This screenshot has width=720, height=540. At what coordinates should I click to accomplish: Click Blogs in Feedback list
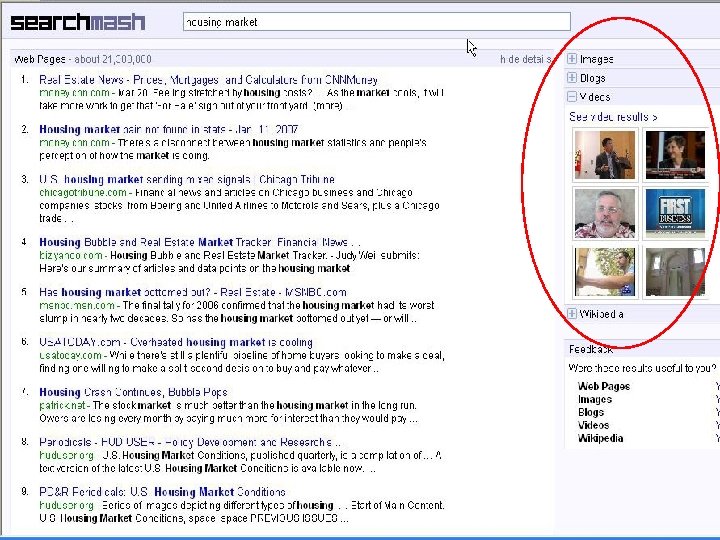pos(591,412)
